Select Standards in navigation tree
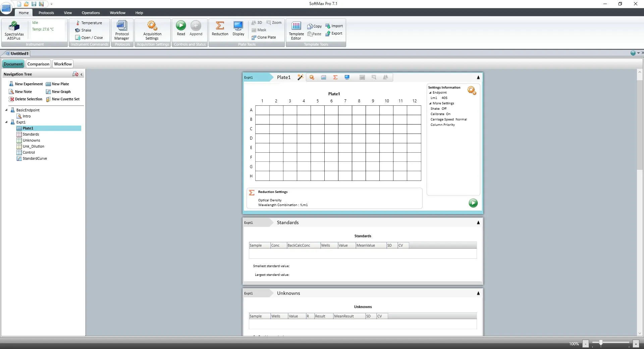Viewport: 644px width, 349px height. tap(31, 134)
